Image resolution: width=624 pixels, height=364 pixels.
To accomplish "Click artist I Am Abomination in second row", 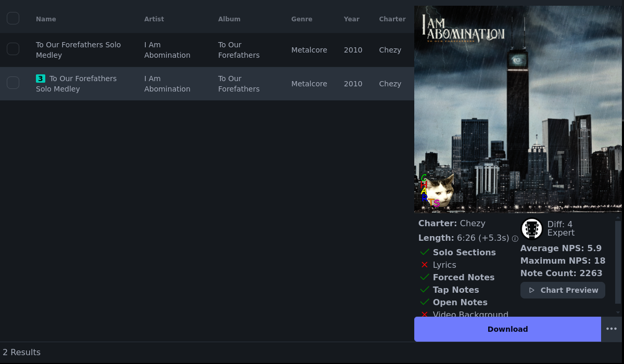I will [x=167, y=84].
